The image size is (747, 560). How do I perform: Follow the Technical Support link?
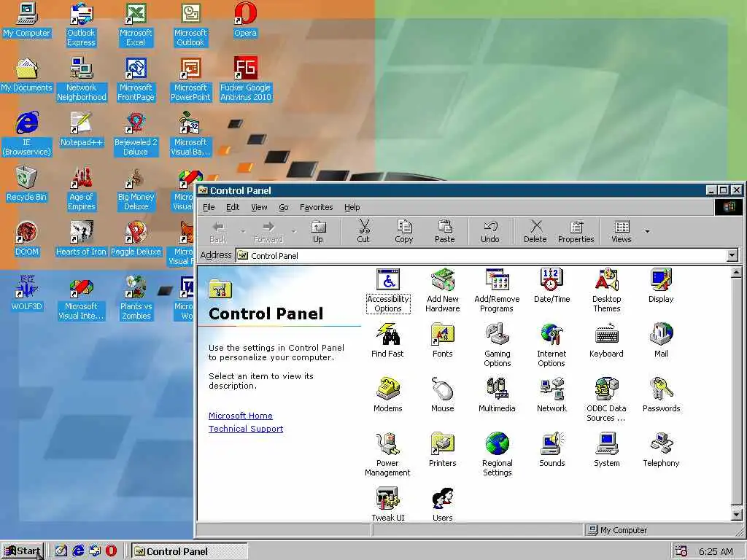246,429
